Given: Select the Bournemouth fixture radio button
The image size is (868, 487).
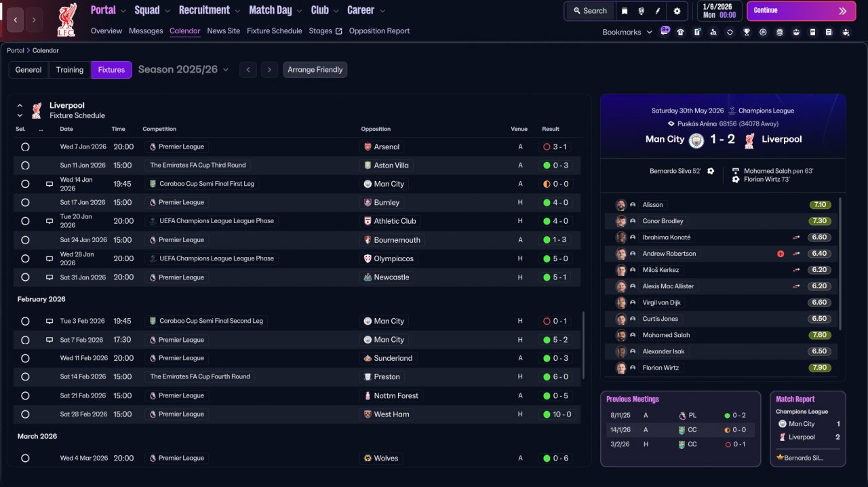Looking at the screenshot, I should (25, 240).
